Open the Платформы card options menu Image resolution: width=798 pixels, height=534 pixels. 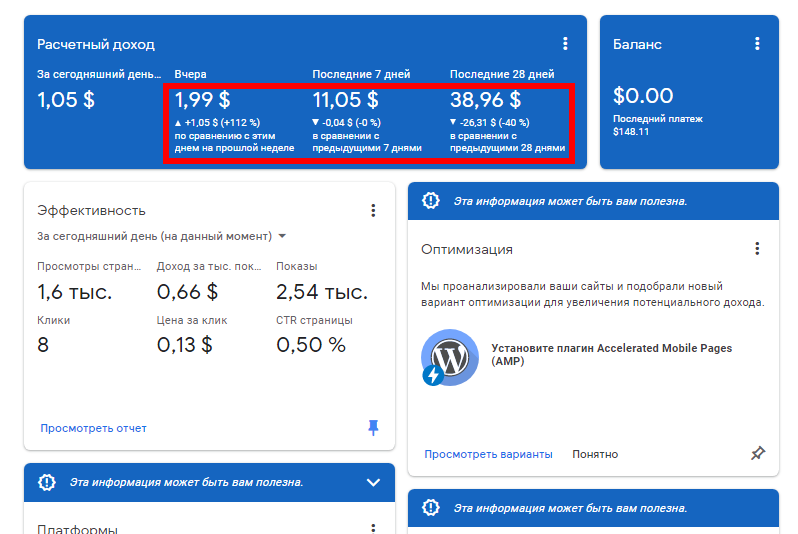coord(373,528)
